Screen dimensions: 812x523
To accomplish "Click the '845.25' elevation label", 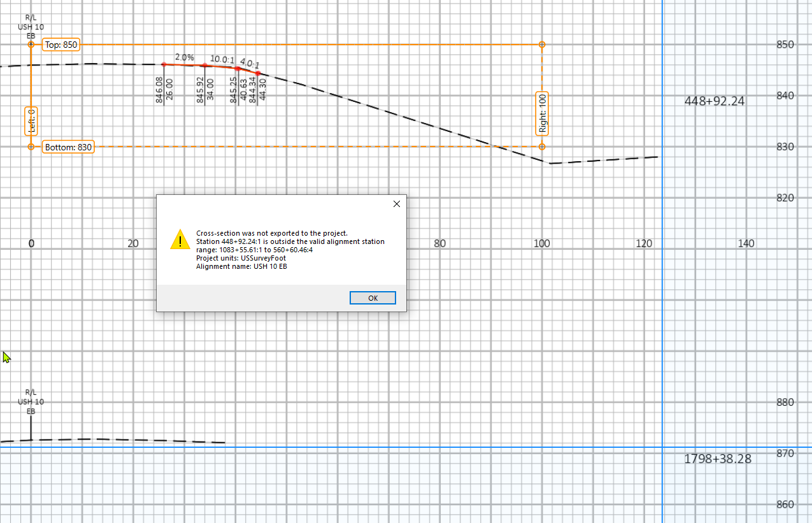I will [x=234, y=90].
